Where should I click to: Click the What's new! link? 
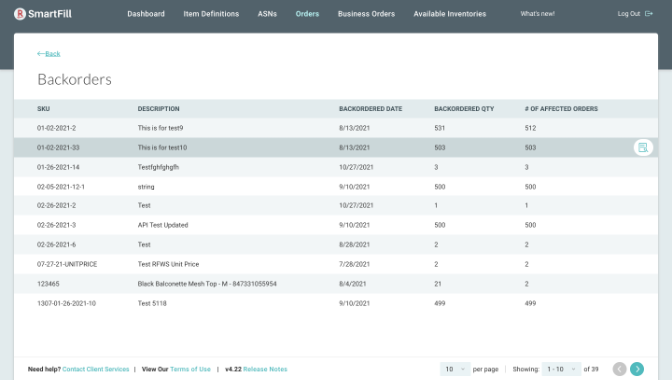click(537, 14)
